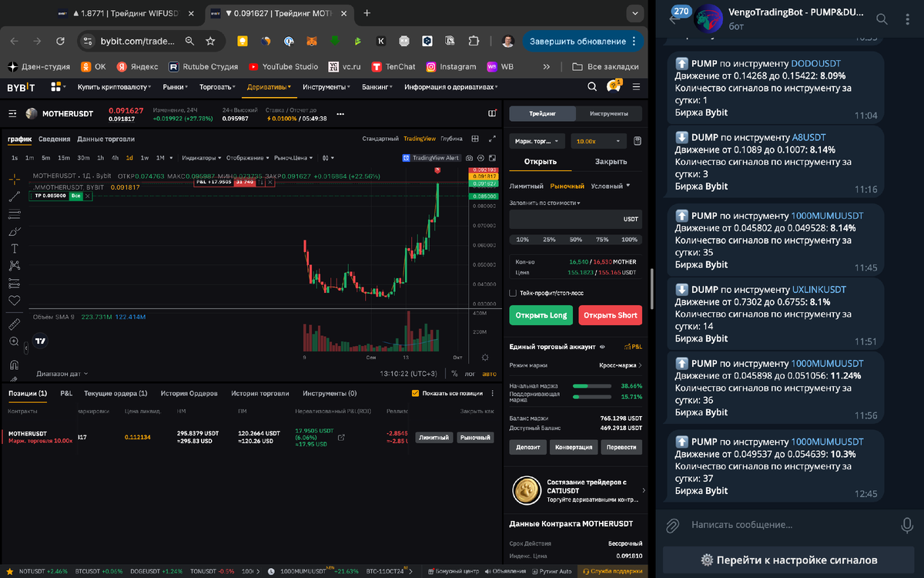Switch to Инструменты tab in trade panel
Viewport: 924px width, 578px height.
pyautogui.click(x=608, y=113)
